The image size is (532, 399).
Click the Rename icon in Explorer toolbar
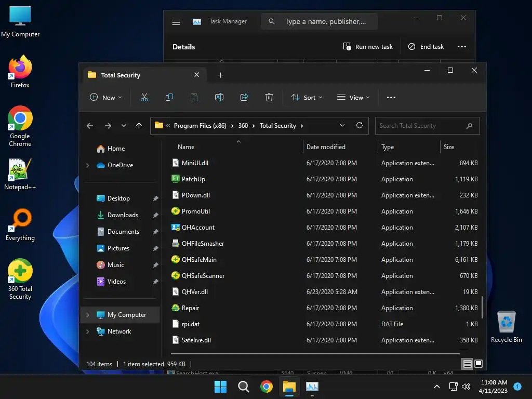219,97
